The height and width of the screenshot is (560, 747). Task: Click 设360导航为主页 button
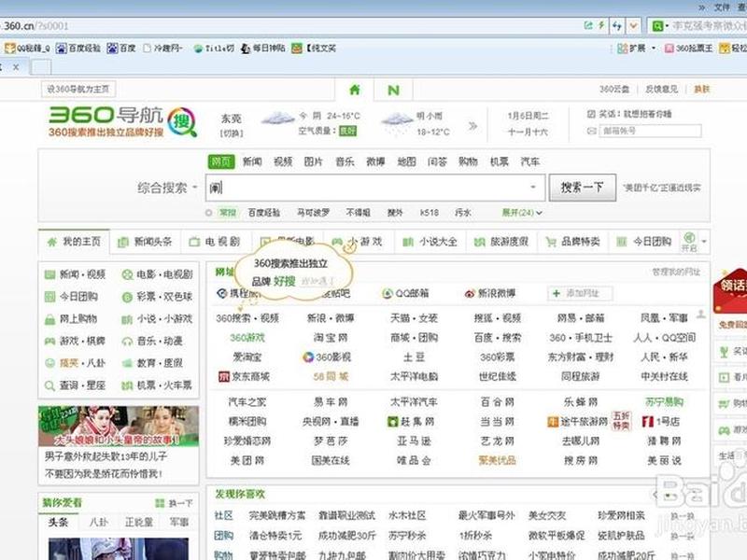point(78,89)
